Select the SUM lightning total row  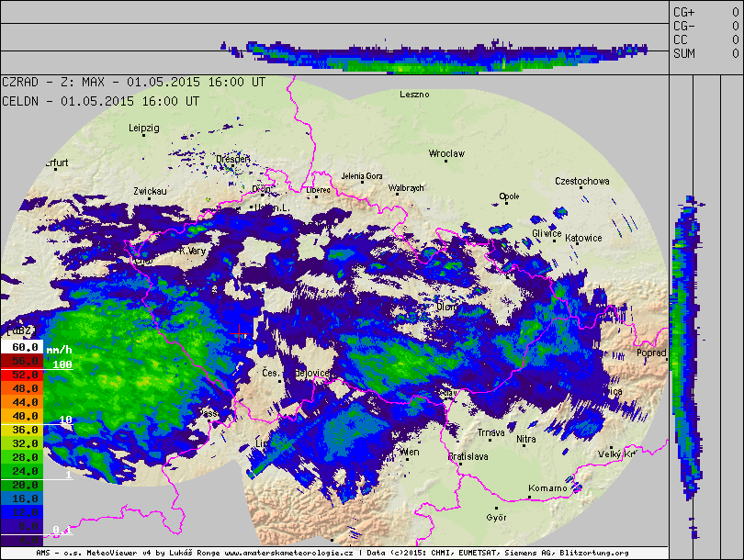coord(705,53)
